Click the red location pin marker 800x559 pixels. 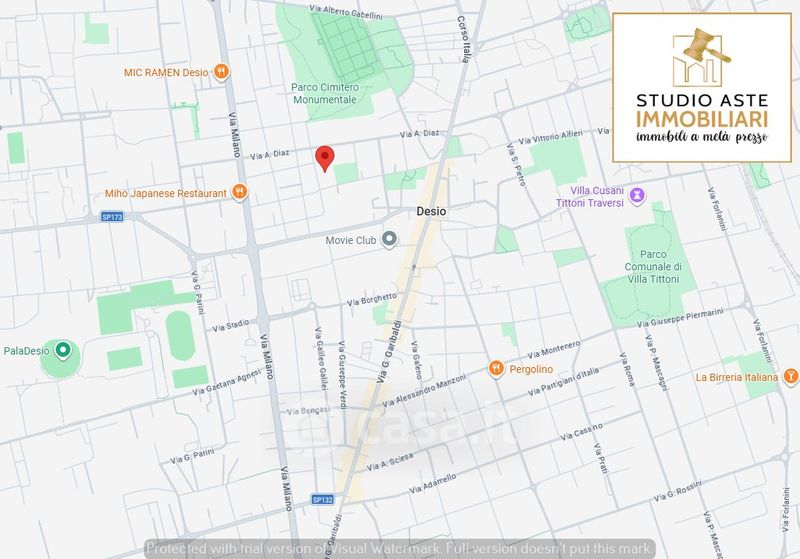324,158
